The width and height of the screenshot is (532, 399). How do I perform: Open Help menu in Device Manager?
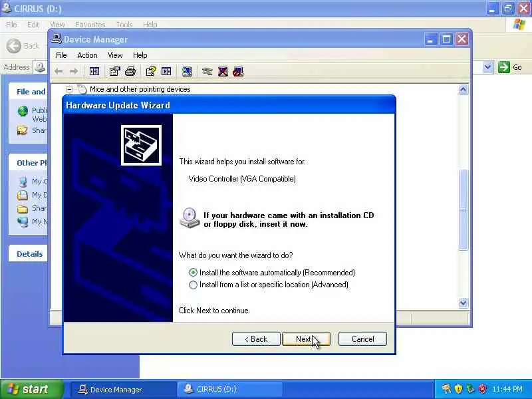tap(140, 55)
